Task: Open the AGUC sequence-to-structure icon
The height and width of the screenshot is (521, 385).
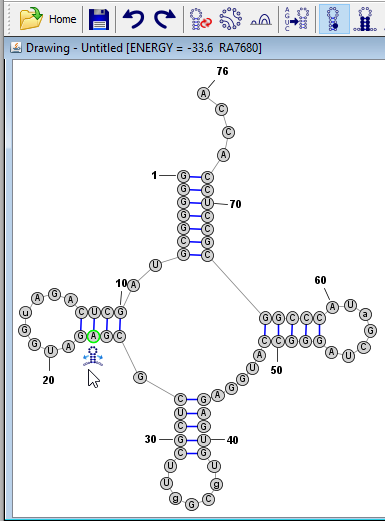Action: click(296, 19)
